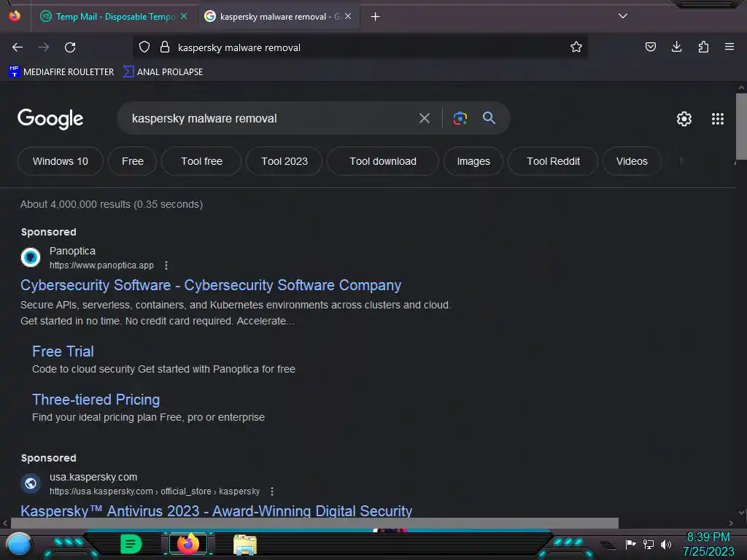Image resolution: width=747 pixels, height=560 pixels.
Task: Clear the Google search box text
Action: (425, 118)
